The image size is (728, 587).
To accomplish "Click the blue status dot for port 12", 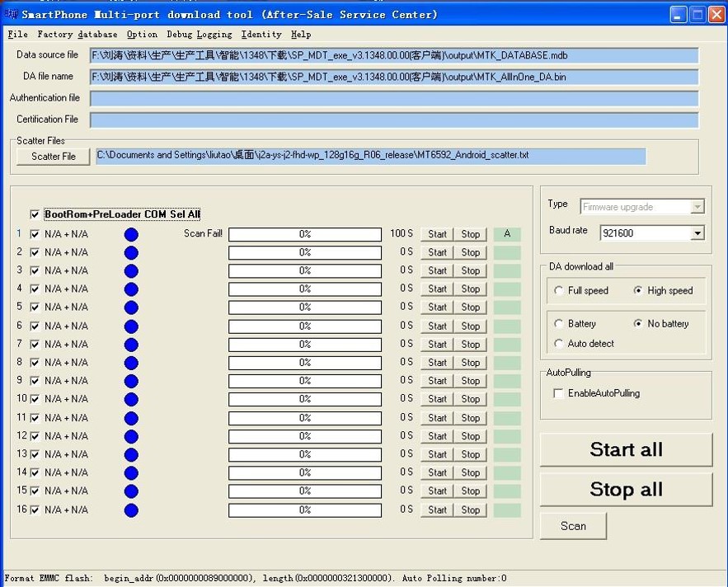I will point(131,436).
